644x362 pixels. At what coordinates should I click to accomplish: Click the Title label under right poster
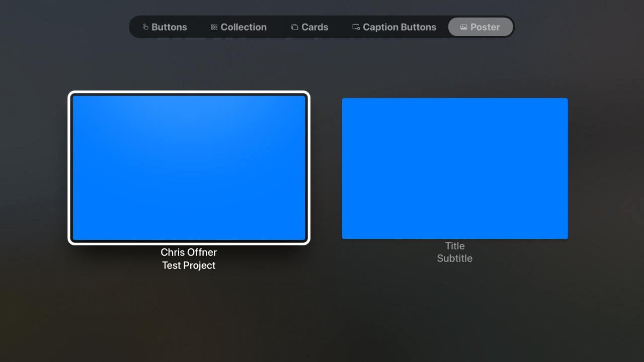click(x=455, y=246)
